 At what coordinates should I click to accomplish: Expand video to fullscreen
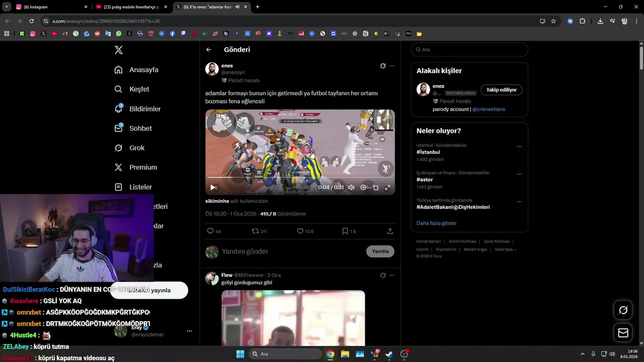click(387, 188)
